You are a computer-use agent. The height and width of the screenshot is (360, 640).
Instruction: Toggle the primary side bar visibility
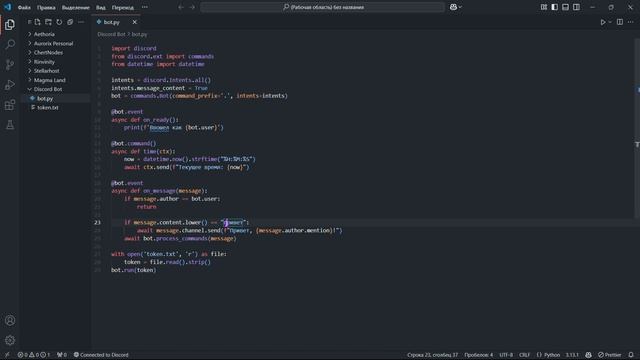tap(554, 7)
